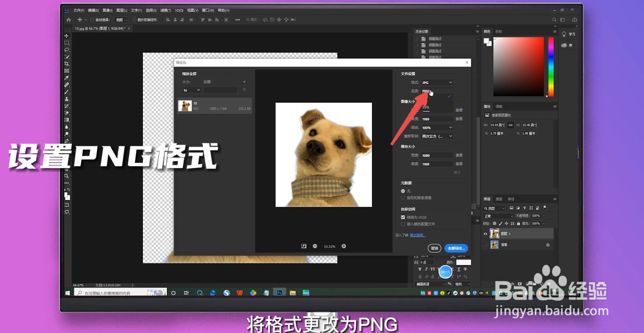Select the 版权和联系信息 metadata radio button

pos(403,198)
